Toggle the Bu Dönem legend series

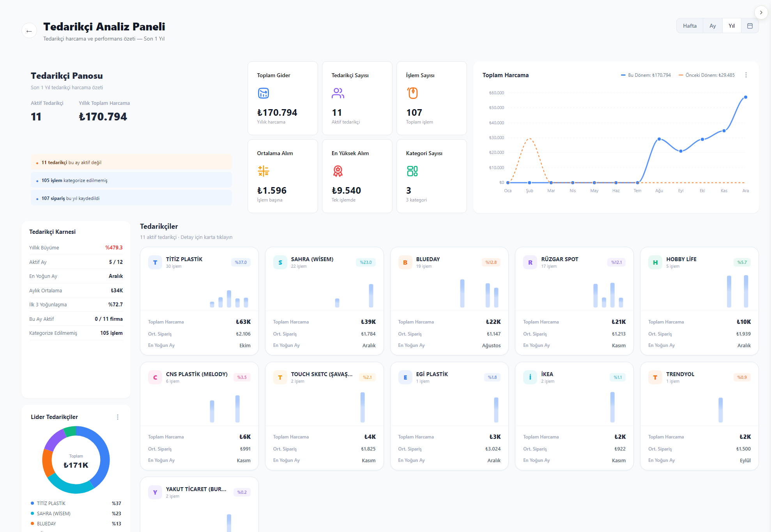(646, 75)
